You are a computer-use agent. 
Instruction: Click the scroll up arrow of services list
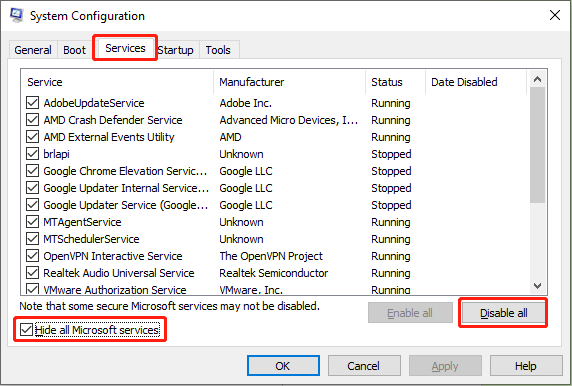pyautogui.click(x=537, y=79)
